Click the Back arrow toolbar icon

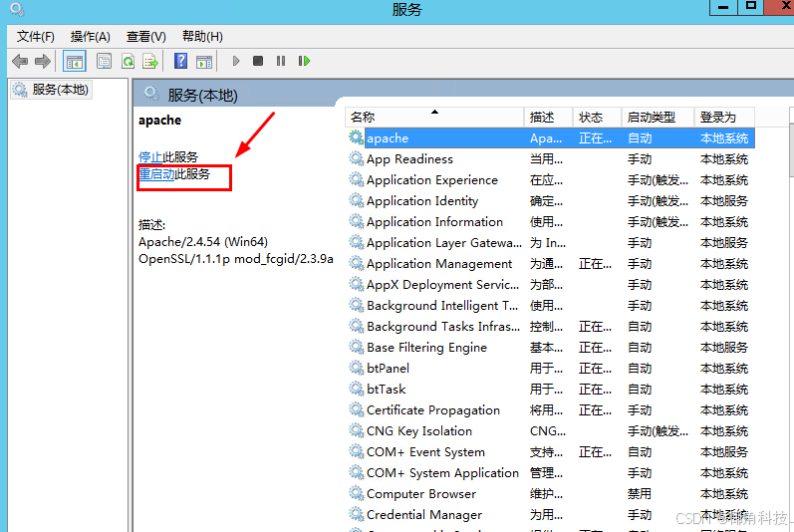pyautogui.click(x=20, y=62)
